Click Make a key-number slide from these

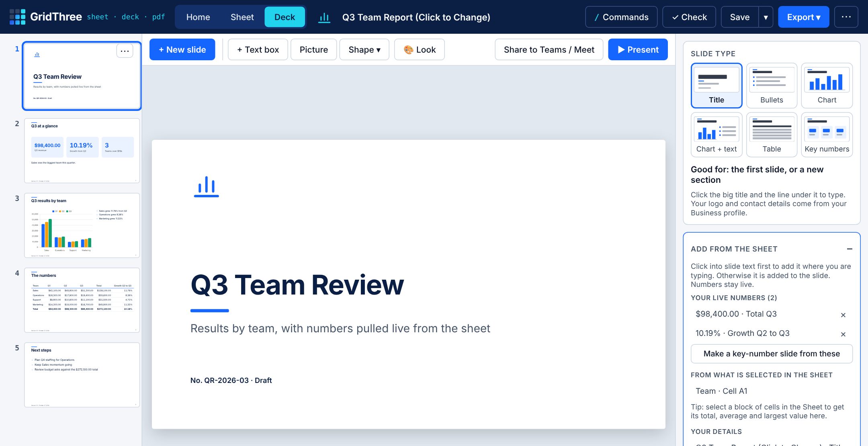(772, 354)
